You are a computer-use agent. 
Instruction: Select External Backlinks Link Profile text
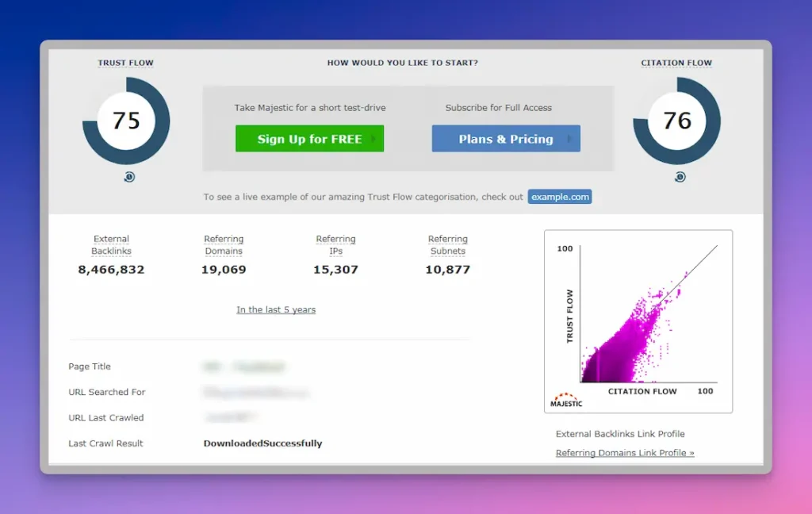click(x=620, y=434)
